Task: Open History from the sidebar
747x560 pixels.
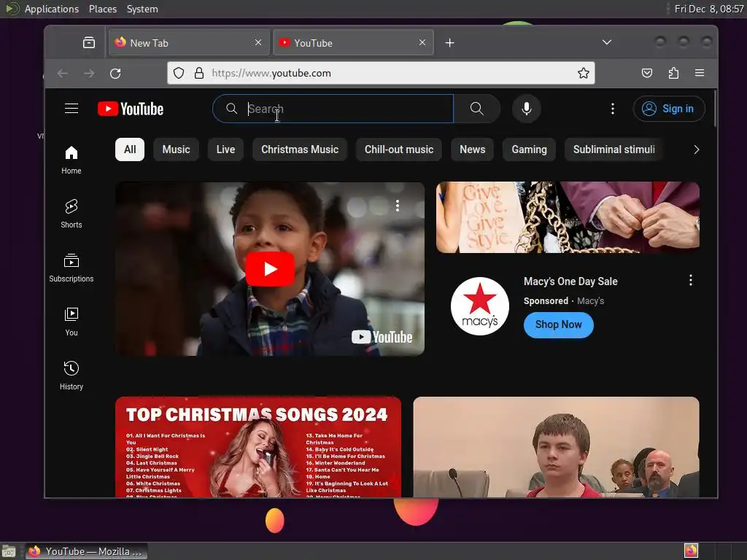Action: (x=71, y=376)
